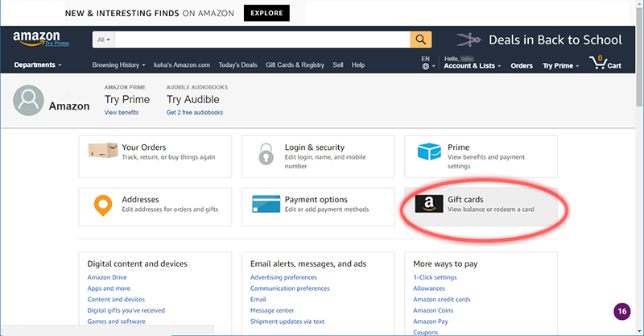Open the EN language selector
644x336 pixels.
click(427, 63)
